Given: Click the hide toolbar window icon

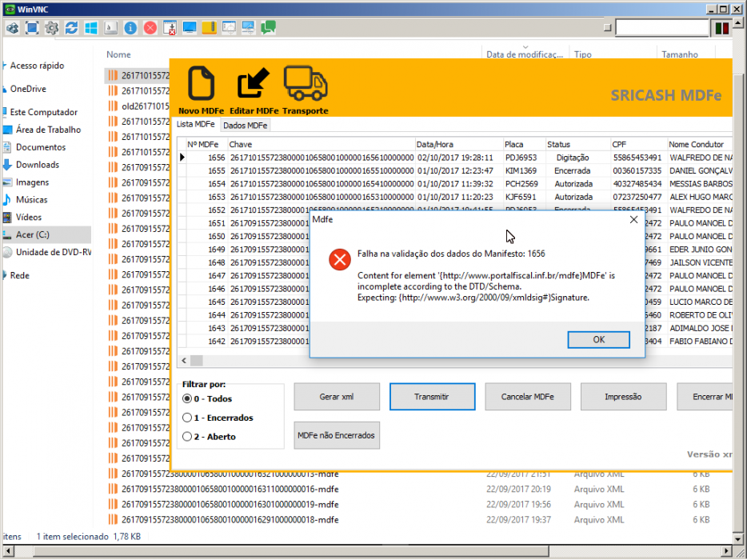Looking at the screenshot, I should [x=170, y=28].
